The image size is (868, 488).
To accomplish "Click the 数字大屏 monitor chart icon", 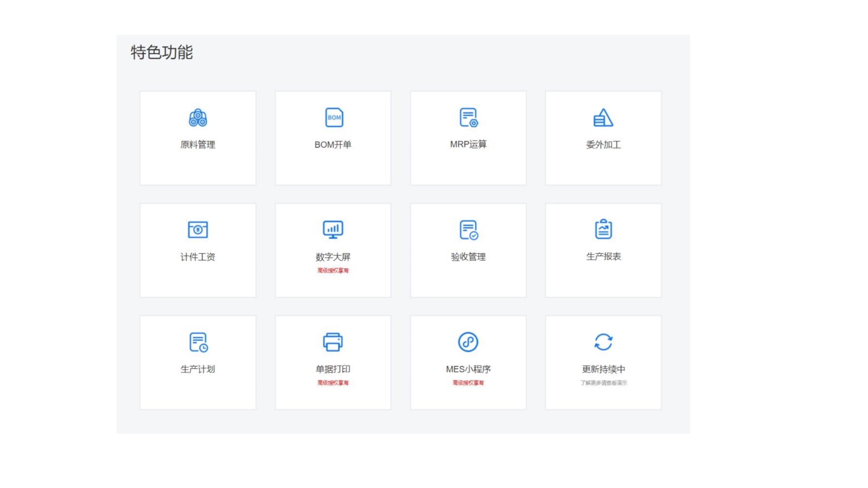I will point(333,230).
